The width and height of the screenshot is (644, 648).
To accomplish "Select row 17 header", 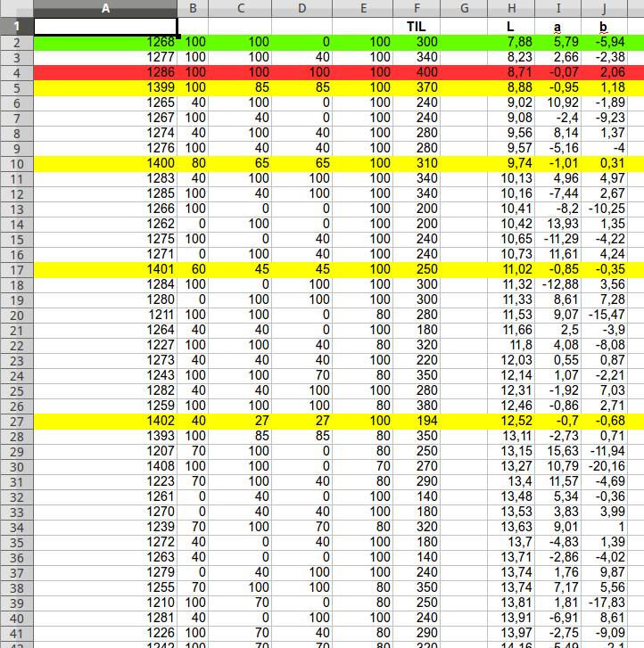I will click(x=17, y=270).
